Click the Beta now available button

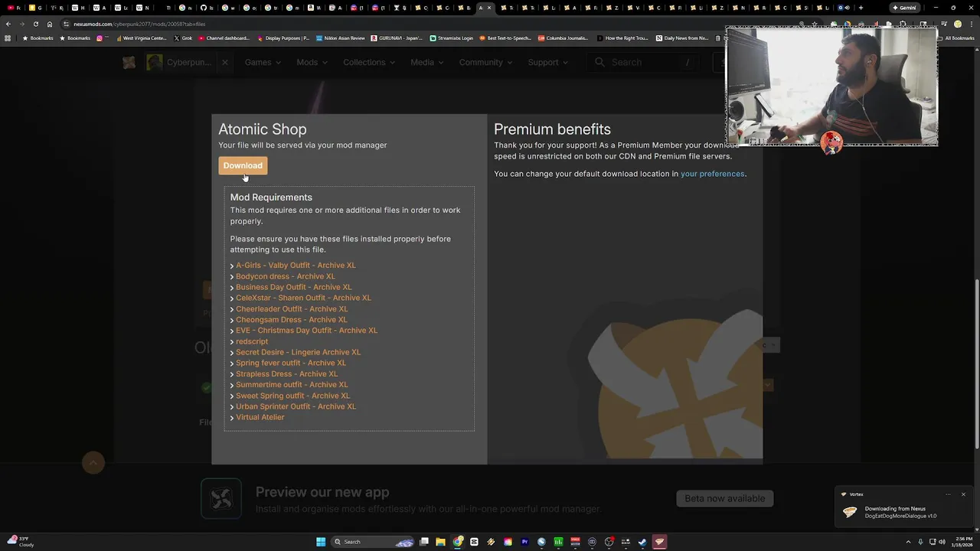tap(724, 498)
